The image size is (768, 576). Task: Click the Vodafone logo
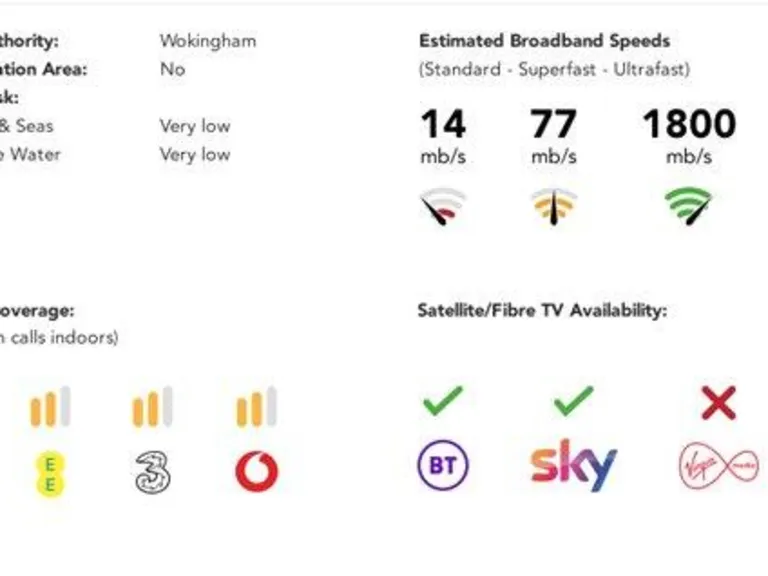pos(257,472)
